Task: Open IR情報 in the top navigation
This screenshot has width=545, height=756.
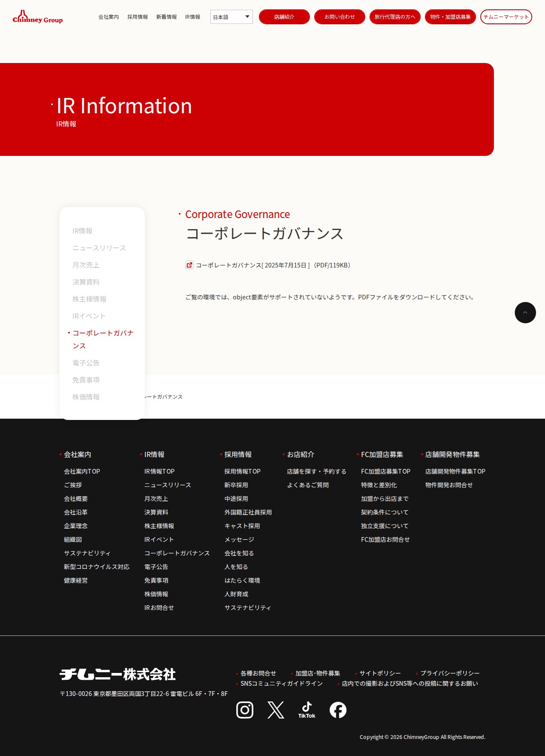Action: tap(192, 17)
